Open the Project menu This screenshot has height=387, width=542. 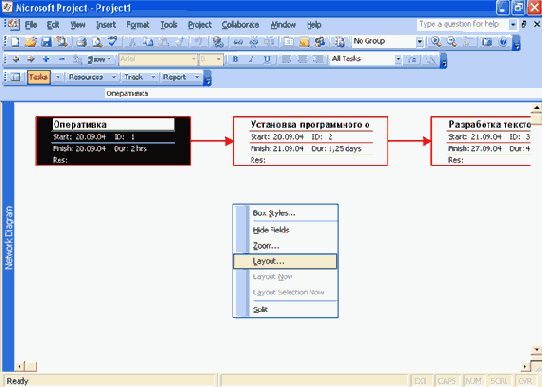[199, 25]
